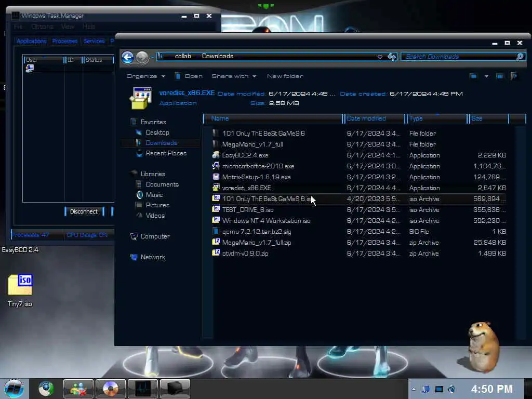Sort by the Size column header
532x399 pixels.
tap(488, 118)
